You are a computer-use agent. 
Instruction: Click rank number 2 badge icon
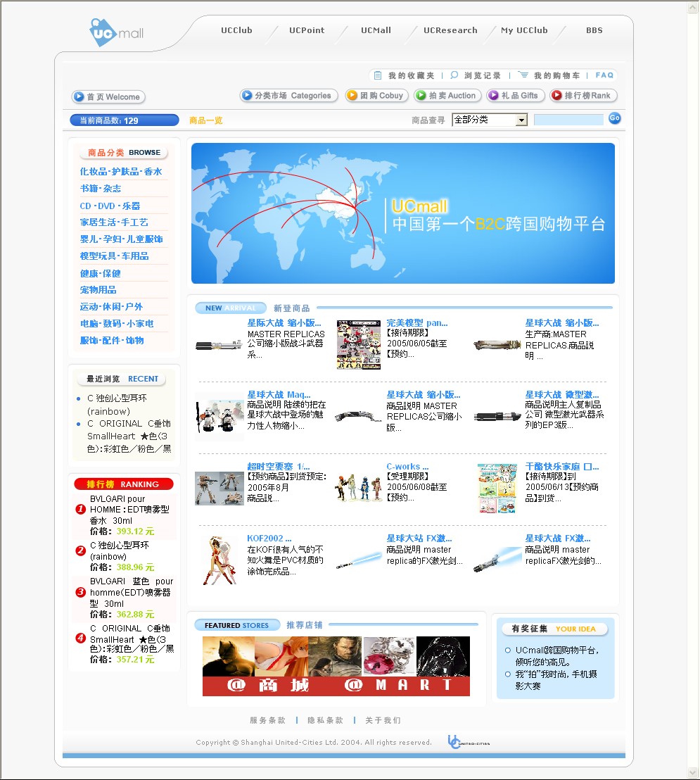click(x=80, y=551)
